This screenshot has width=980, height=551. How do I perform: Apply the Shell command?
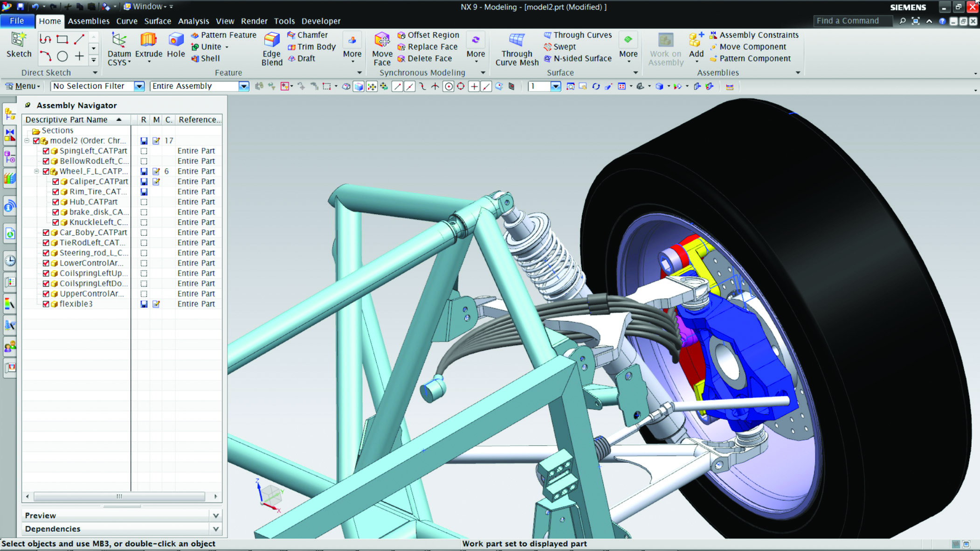pos(207,58)
